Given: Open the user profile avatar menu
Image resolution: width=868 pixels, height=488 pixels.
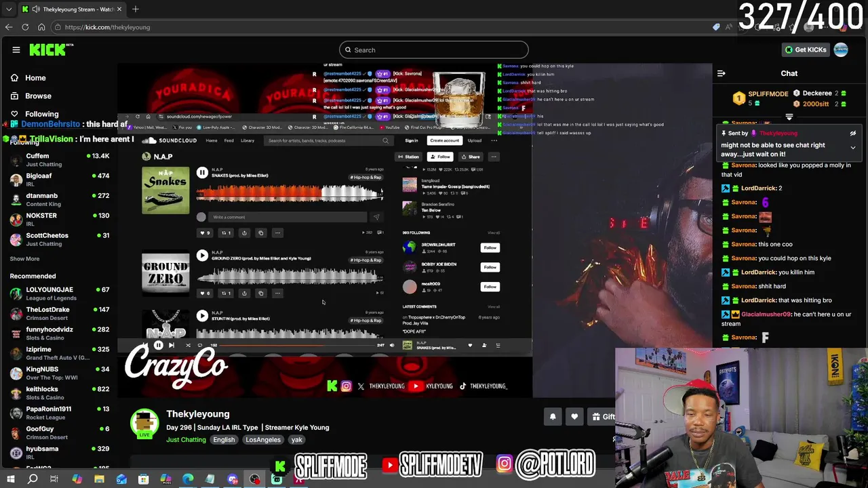Looking at the screenshot, I should click(x=841, y=49).
